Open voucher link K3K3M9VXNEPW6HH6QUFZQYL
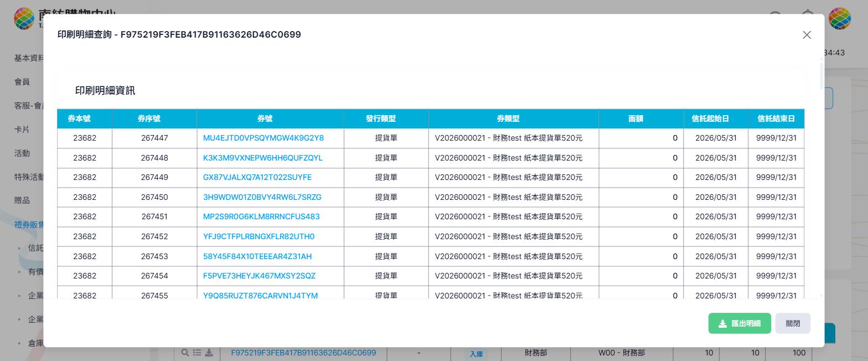 tap(263, 158)
